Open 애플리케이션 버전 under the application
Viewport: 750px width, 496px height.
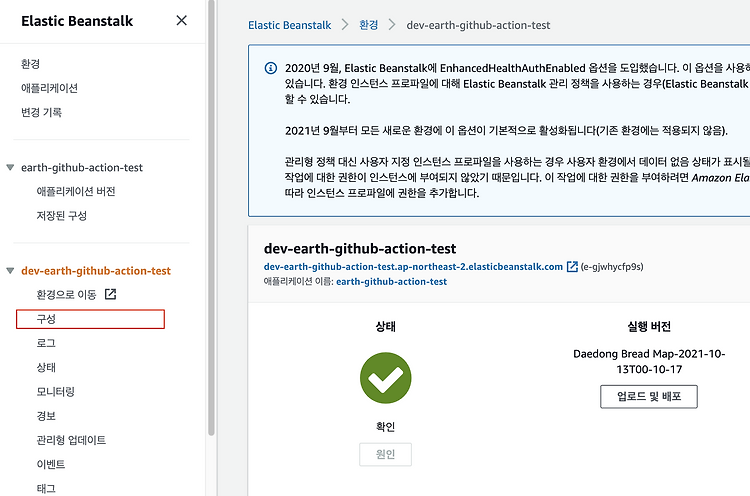(x=76, y=191)
